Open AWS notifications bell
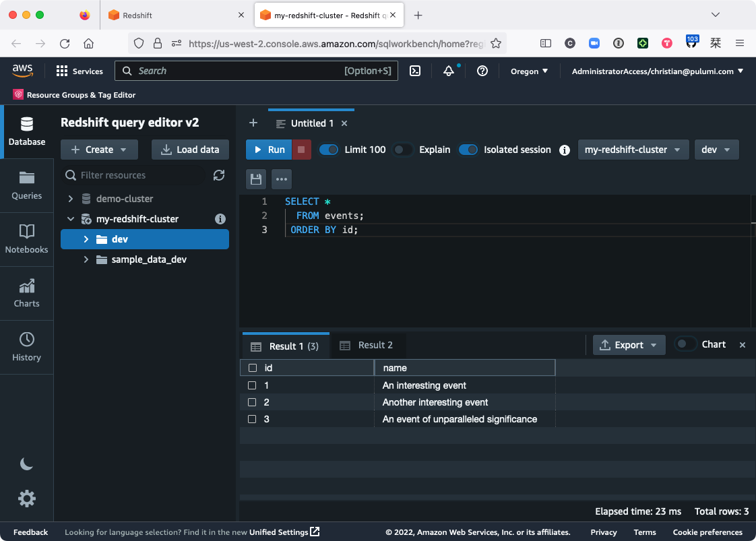Image resolution: width=756 pixels, height=541 pixels. pos(448,71)
